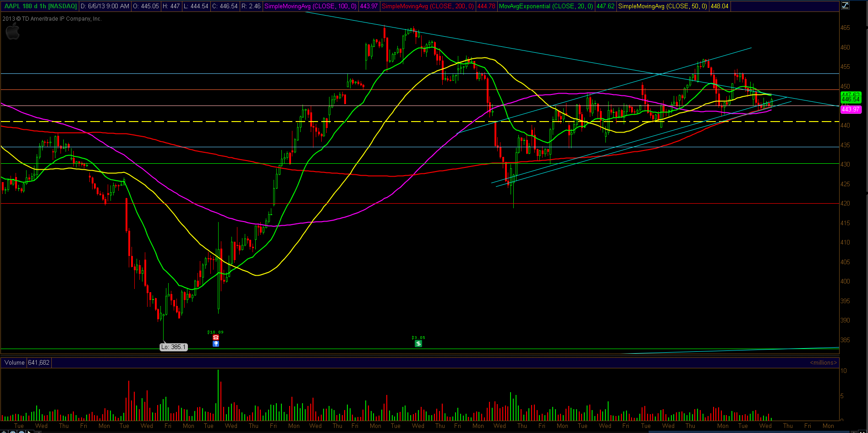
Task: Click the TD Ameritrade copyright notice
Action: 52,19
